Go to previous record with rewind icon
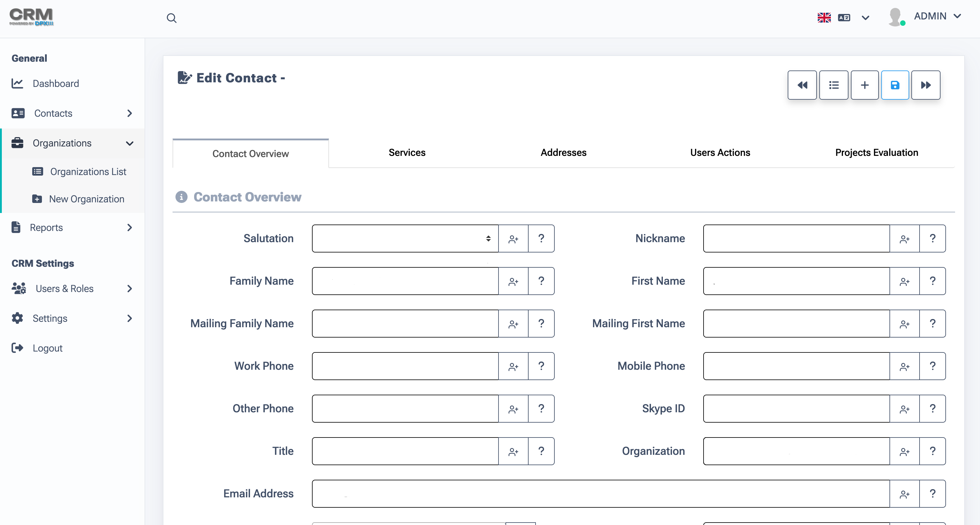This screenshot has width=980, height=525. [802, 85]
